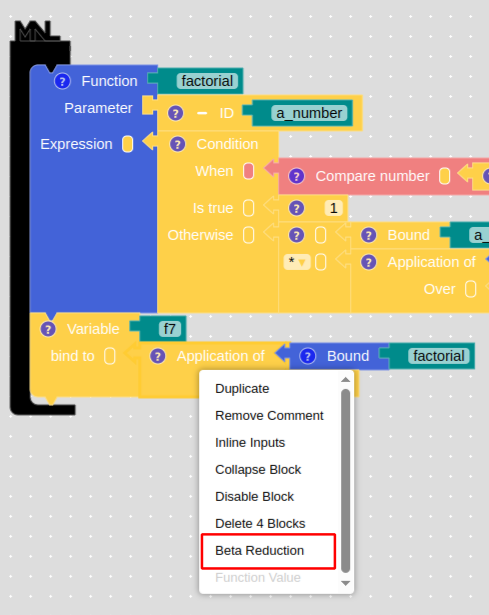Click help icon on Bound factorial block
Viewport: 489px width, 615px height.
pyautogui.click(x=307, y=356)
